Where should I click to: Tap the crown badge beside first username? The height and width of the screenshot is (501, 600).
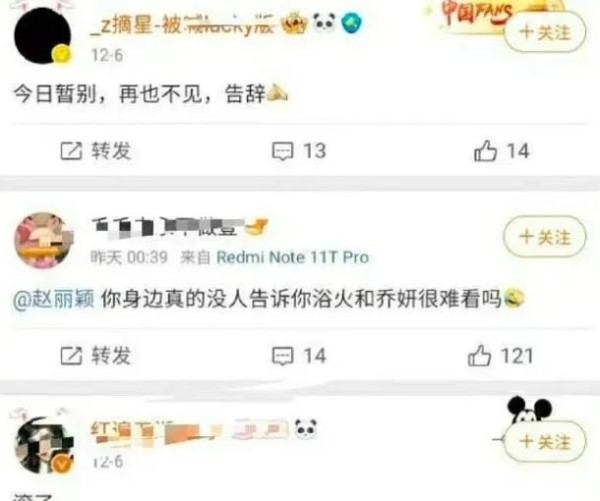tap(294, 23)
